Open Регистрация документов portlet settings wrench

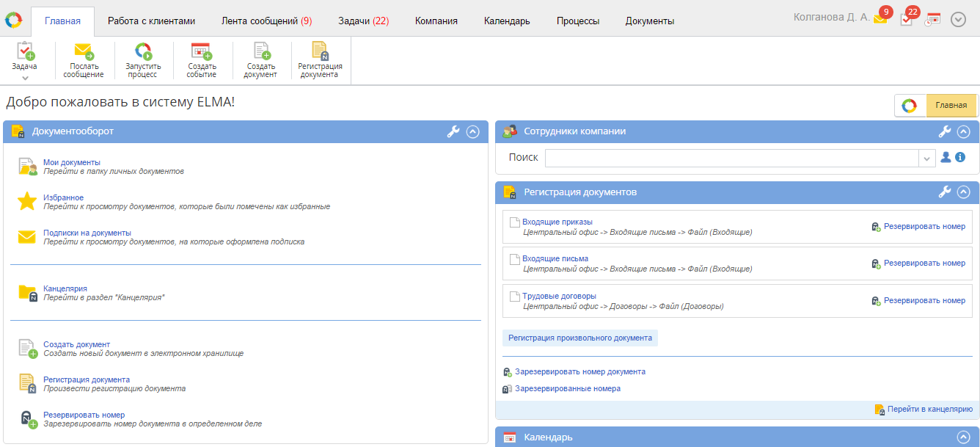[x=945, y=192]
